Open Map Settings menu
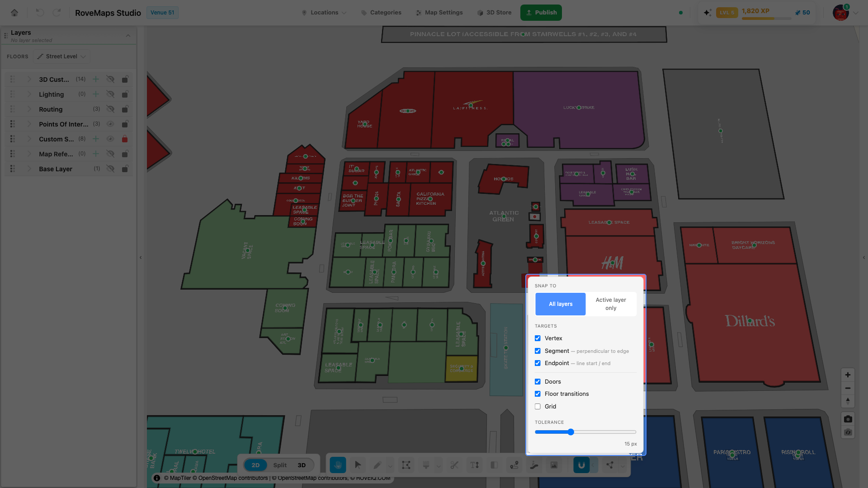This screenshot has height=488, width=868. coord(439,13)
